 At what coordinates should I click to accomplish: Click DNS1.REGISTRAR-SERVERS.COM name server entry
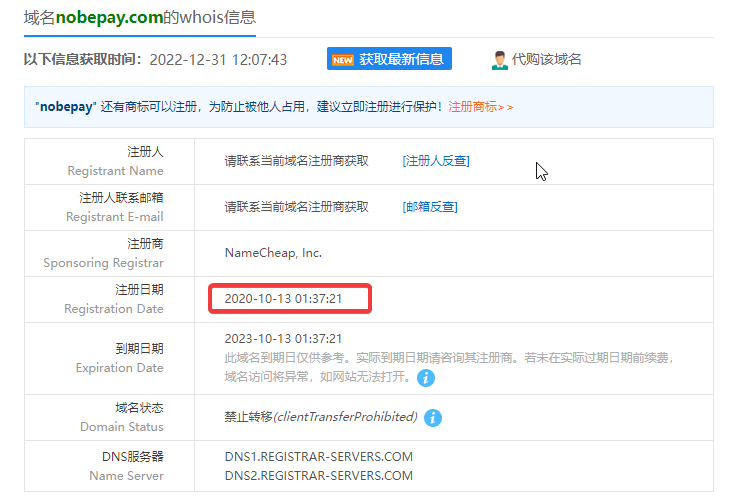coord(318,457)
